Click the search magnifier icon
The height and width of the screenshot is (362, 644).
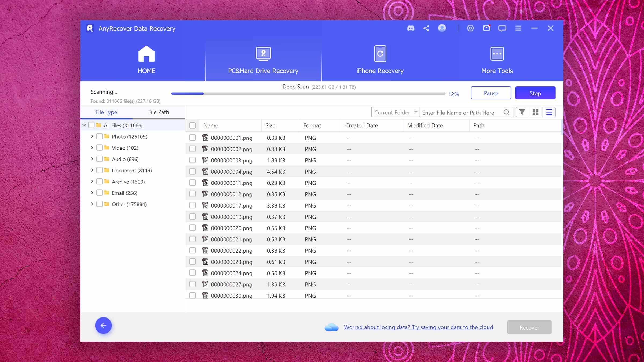(x=506, y=112)
